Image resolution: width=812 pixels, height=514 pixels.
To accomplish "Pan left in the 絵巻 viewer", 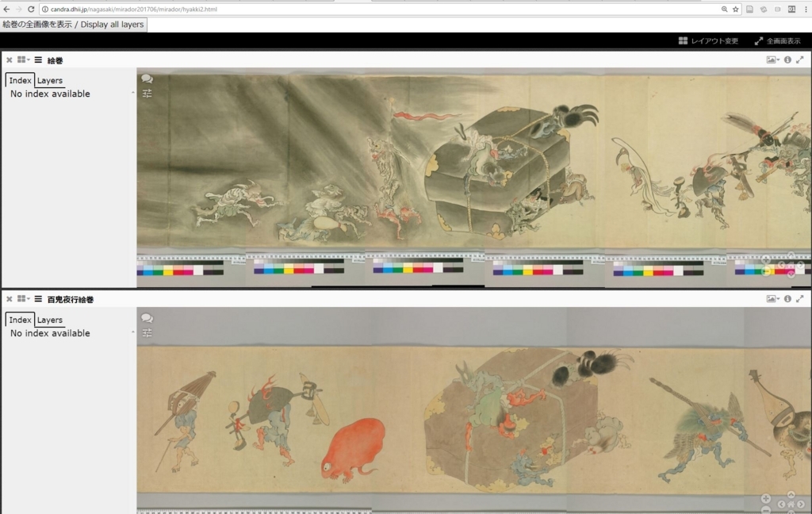I will click(781, 265).
